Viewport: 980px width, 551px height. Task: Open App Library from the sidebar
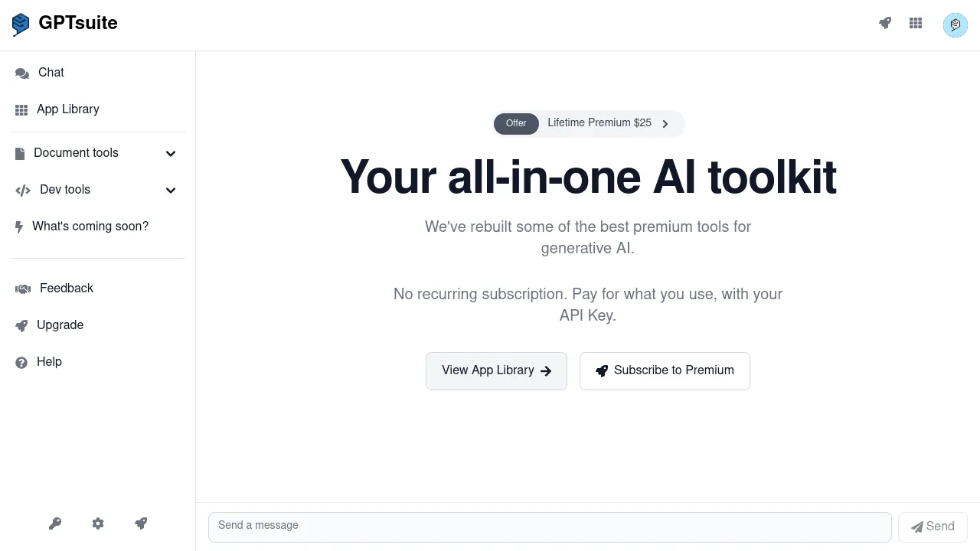click(67, 109)
